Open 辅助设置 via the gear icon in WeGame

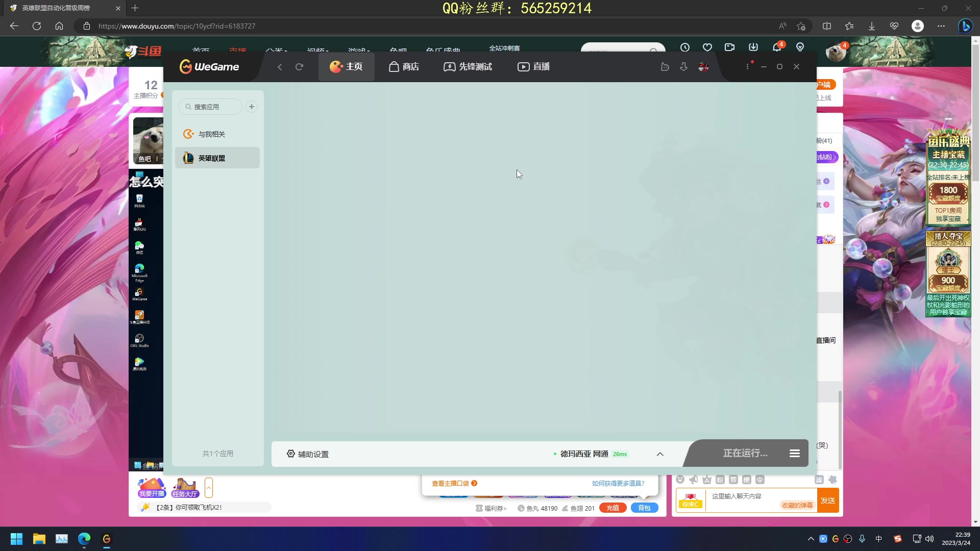[290, 454]
